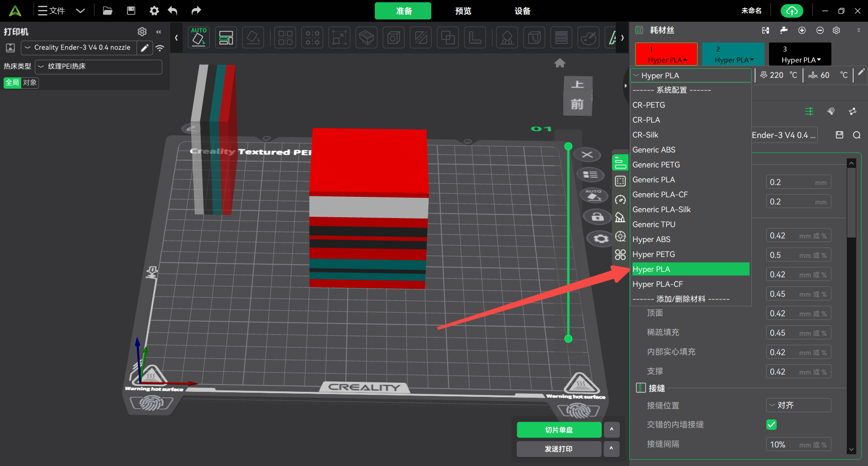Click the 发送打印 button
Screen dimensions: 868x466
559,449
